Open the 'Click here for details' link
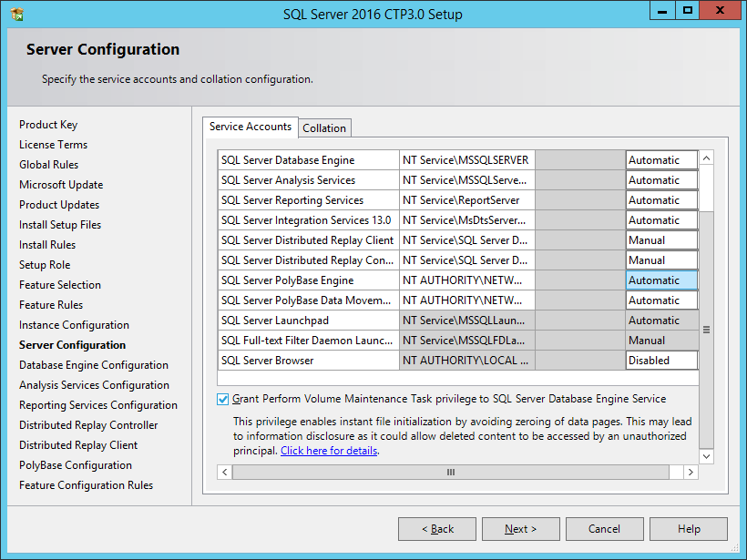The image size is (747, 560). [x=329, y=451]
